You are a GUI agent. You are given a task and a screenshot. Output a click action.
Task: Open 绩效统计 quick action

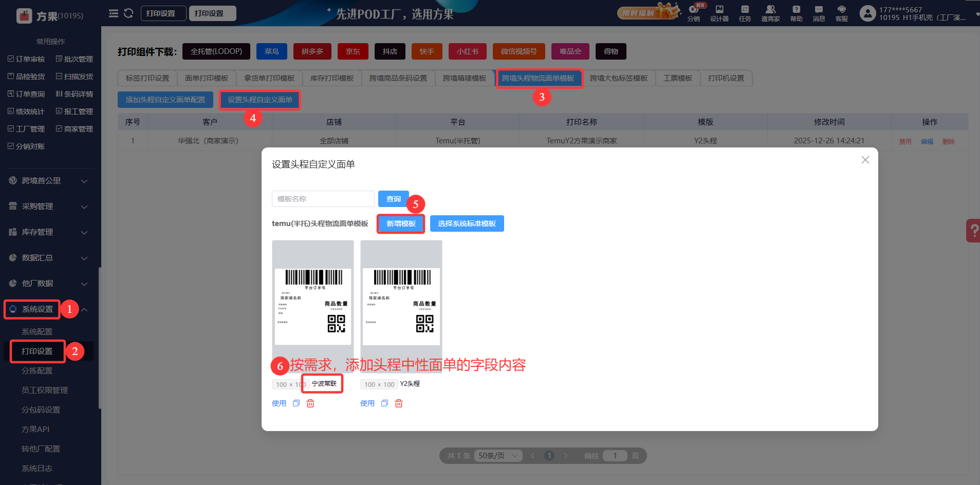pos(26,111)
